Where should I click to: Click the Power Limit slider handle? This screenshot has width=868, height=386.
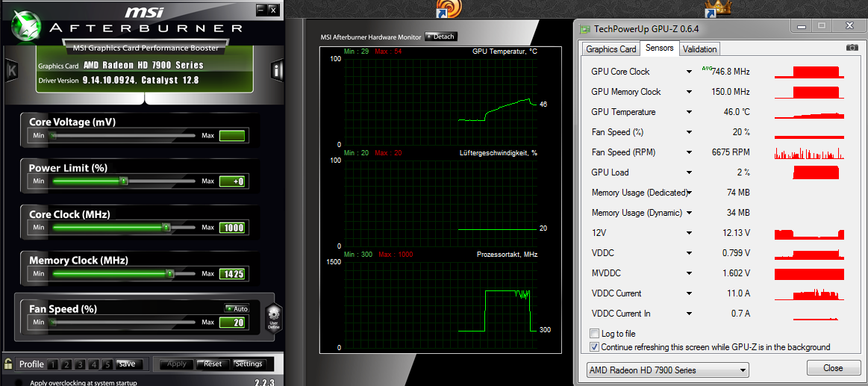(x=124, y=181)
